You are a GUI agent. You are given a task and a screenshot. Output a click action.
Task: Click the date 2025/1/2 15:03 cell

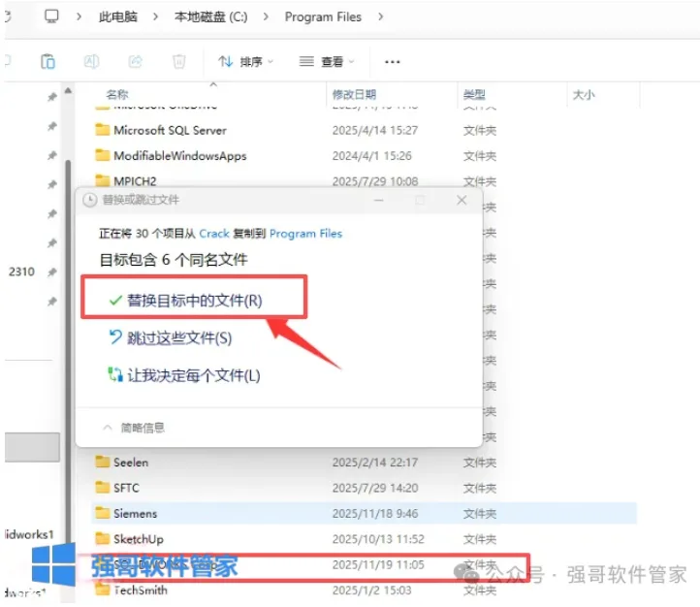click(372, 591)
